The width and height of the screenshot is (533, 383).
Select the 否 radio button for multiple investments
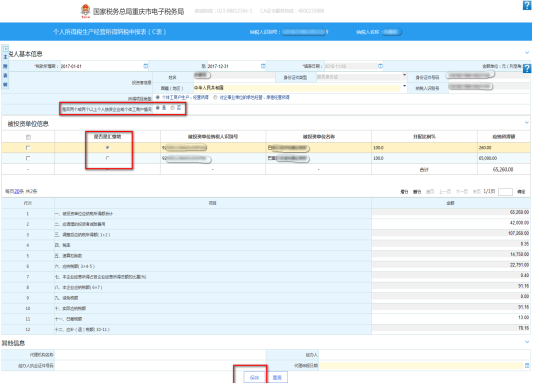pos(173,108)
